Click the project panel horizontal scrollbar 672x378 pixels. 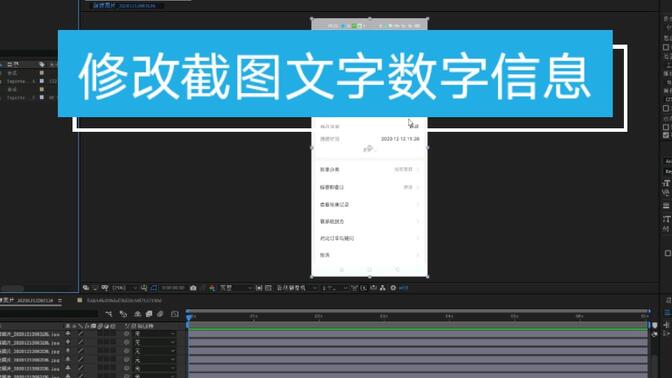pyautogui.click(x=12, y=288)
